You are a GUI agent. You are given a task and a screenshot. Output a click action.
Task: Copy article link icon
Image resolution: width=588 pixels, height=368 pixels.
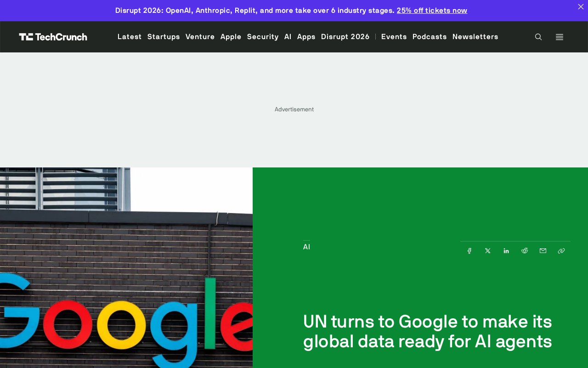tap(561, 251)
